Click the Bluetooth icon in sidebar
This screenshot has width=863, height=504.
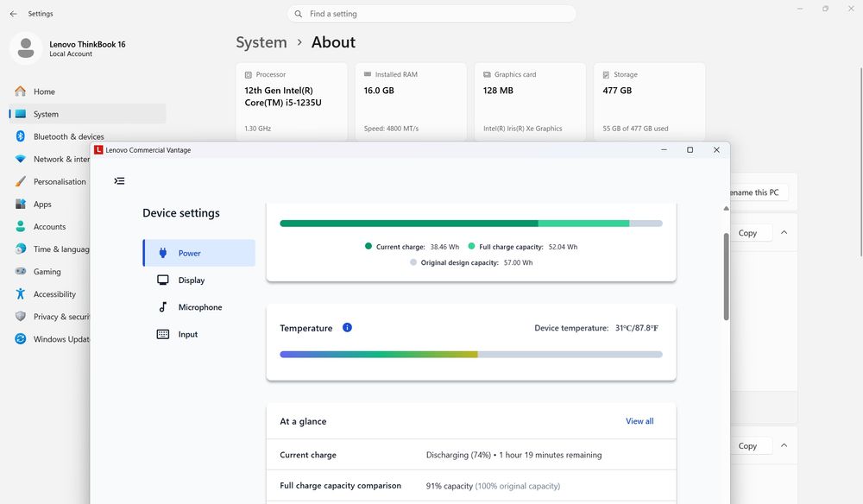21,136
